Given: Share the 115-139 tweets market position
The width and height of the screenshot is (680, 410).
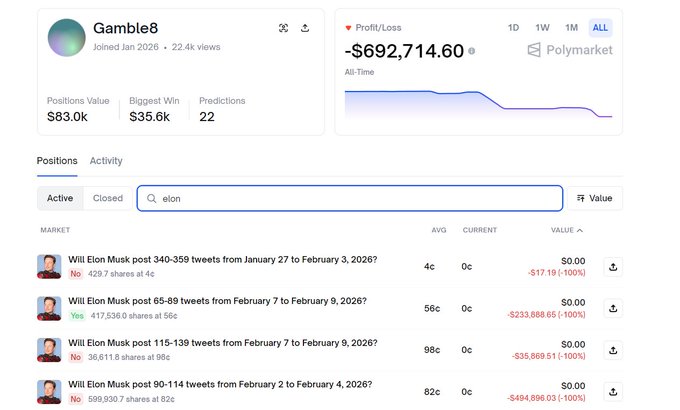Looking at the screenshot, I should 613,349.
